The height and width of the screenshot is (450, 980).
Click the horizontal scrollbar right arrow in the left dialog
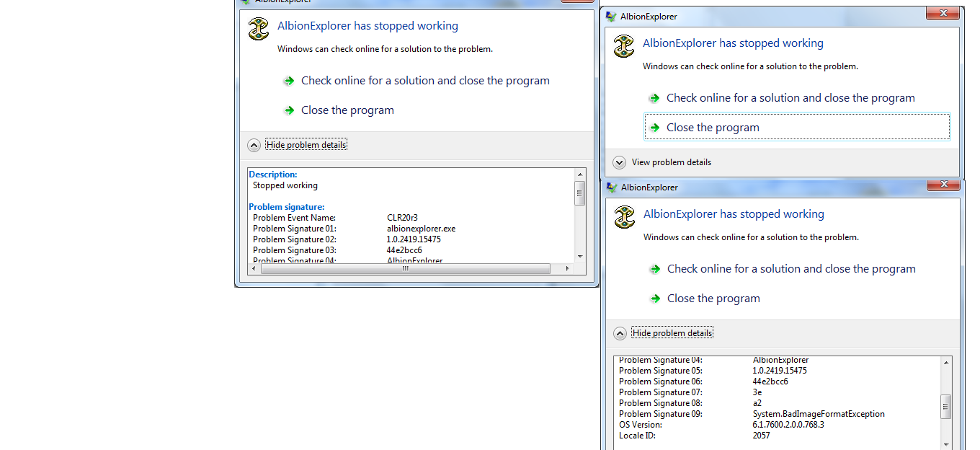(x=567, y=269)
